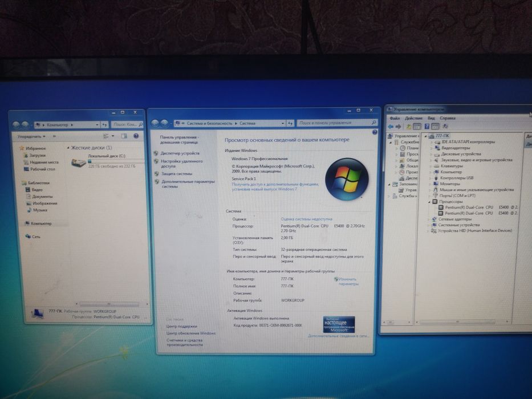
Task: Open Дополнительные параметры системы link
Action: pyautogui.click(x=188, y=184)
